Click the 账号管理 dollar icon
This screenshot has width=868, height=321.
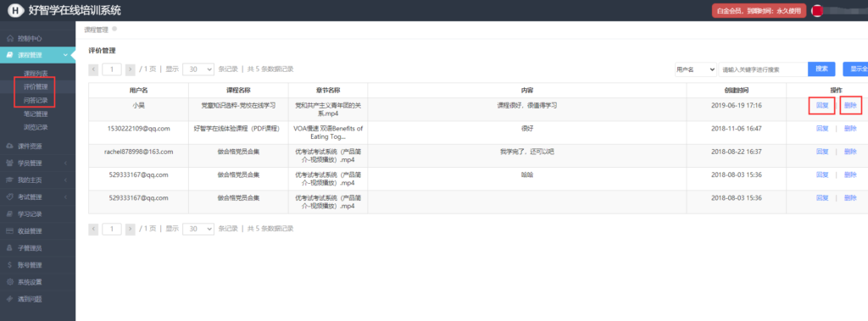9,265
